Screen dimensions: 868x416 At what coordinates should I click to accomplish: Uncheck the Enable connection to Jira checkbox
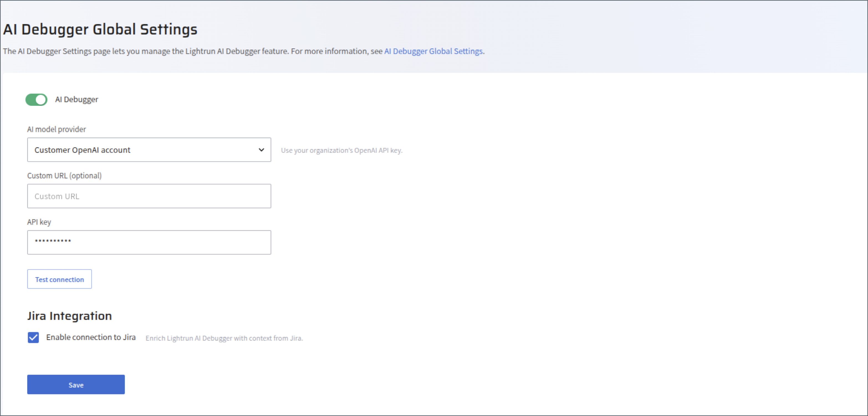[33, 337]
